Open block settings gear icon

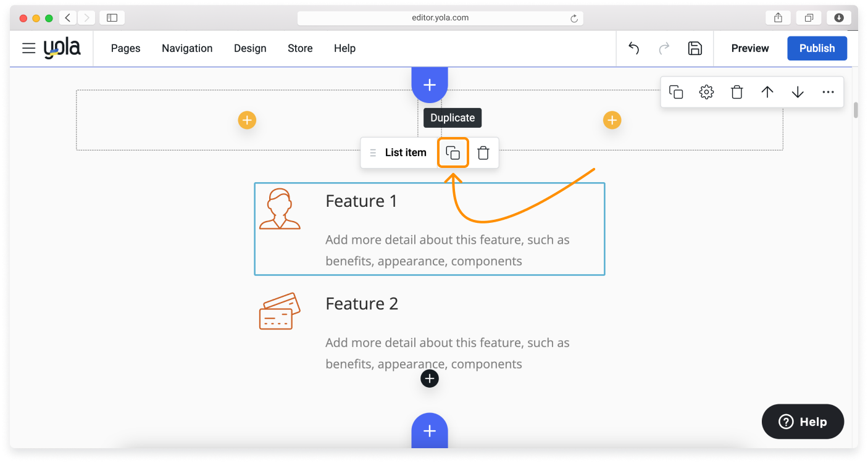tap(706, 92)
